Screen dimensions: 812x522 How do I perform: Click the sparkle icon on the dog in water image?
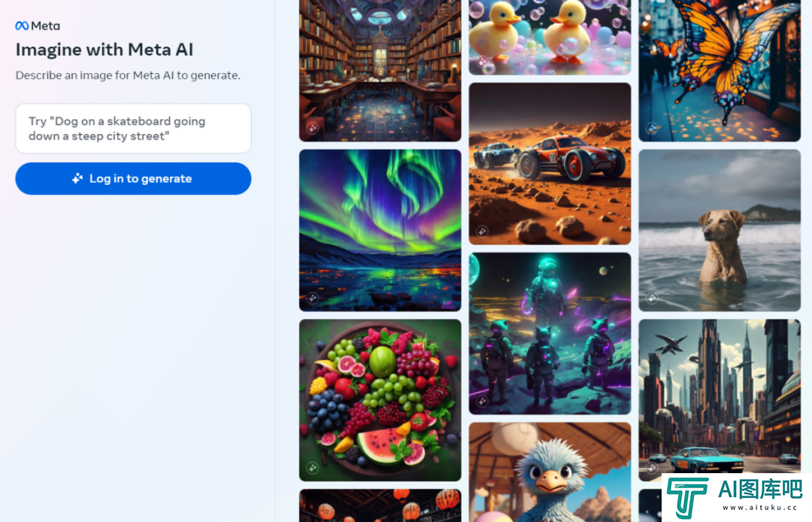[x=652, y=298]
